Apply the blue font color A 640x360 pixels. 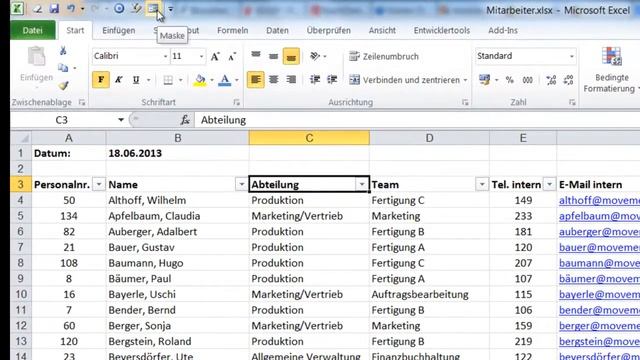point(224,80)
